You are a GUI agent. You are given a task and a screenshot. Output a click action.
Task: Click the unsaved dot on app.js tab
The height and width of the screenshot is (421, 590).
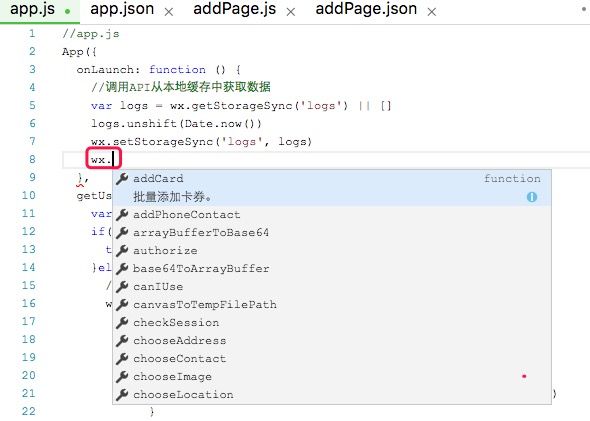click(x=67, y=12)
